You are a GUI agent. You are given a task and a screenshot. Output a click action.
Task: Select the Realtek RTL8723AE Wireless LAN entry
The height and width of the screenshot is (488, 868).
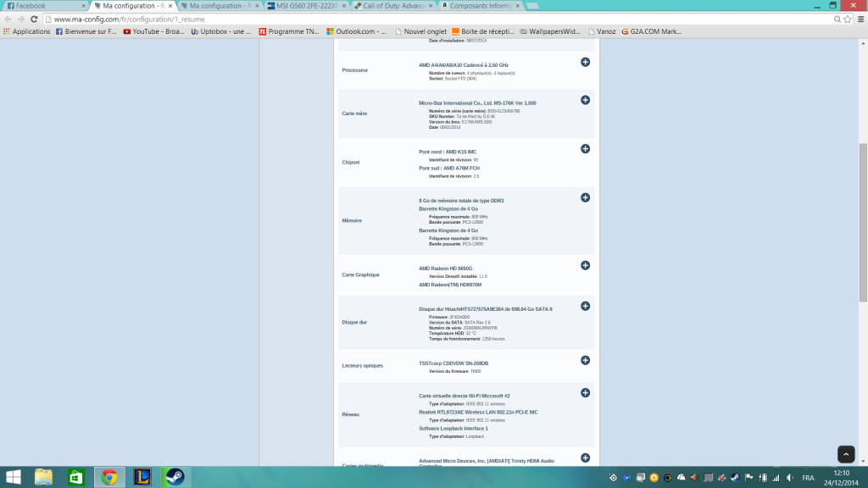click(478, 413)
